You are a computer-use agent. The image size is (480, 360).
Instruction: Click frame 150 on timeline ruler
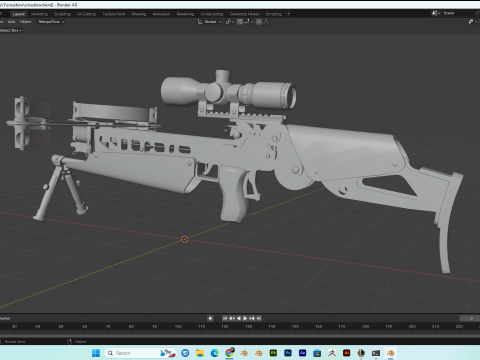[295, 326]
